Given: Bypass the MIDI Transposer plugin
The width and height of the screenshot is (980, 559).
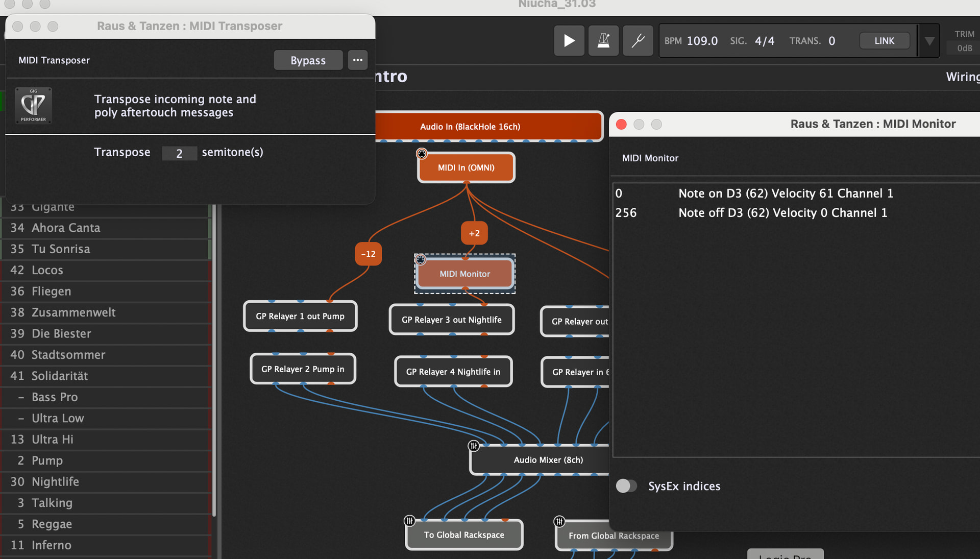Looking at the screenshot, I should click(308, 60).
